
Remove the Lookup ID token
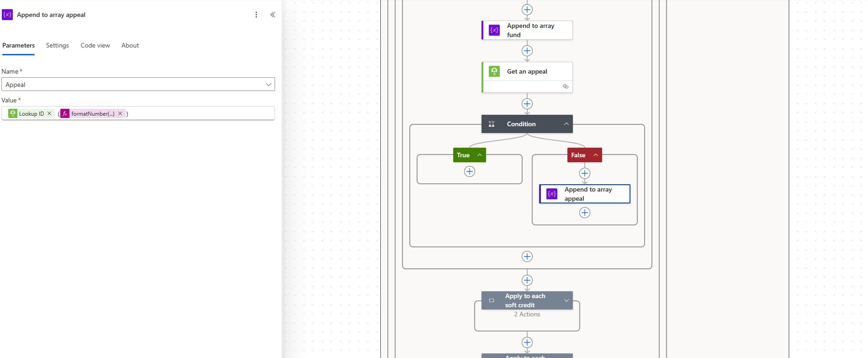(x=49, y=113)
